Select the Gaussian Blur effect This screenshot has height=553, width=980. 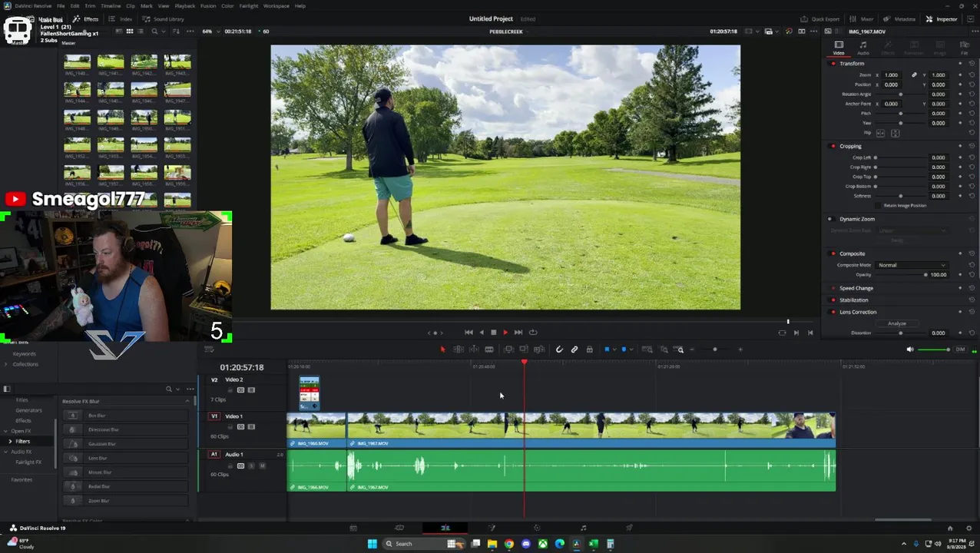coord(126,444)
